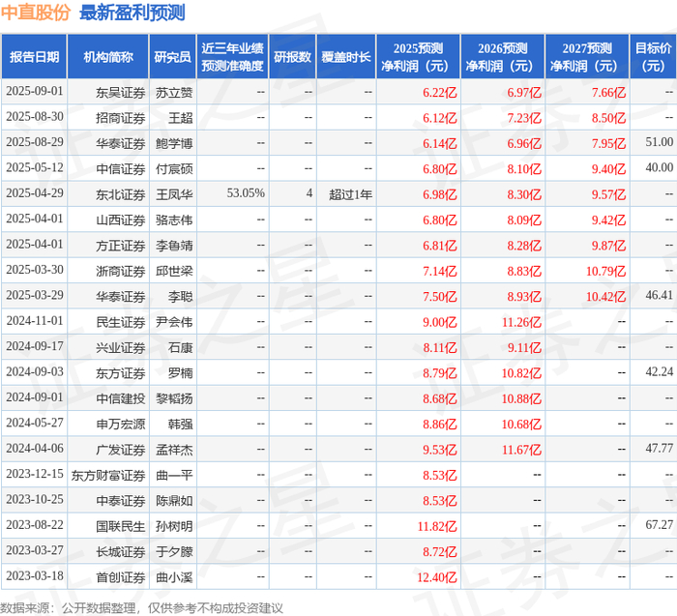Click the 10.79亿 forecast value
This screenshot has height=616, width=677.
coord(605,271)
